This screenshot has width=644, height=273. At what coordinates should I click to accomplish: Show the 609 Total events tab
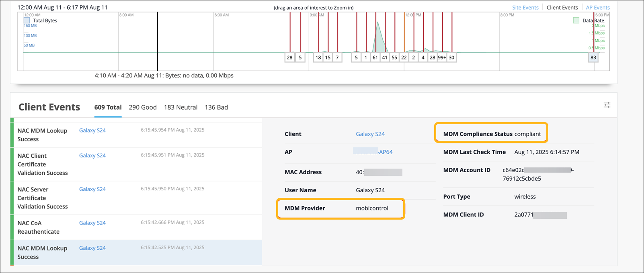click(108, 107)
